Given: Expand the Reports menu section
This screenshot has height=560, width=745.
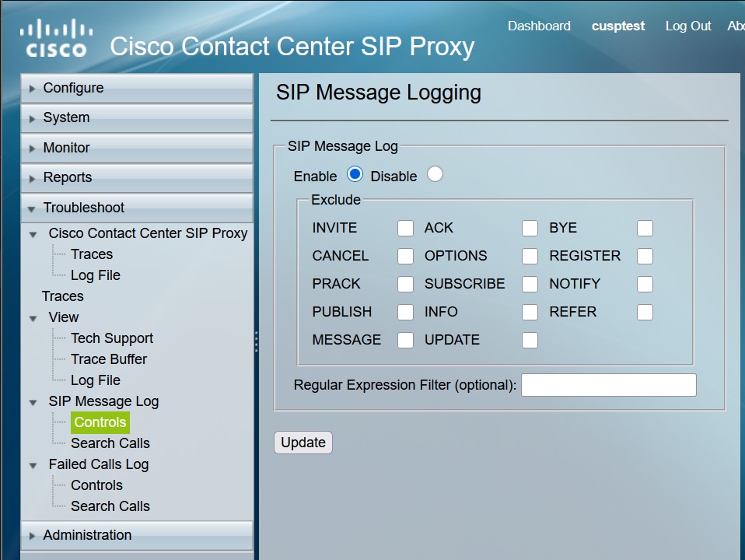Looking at the screenshot, I should (x=137, y=177).
